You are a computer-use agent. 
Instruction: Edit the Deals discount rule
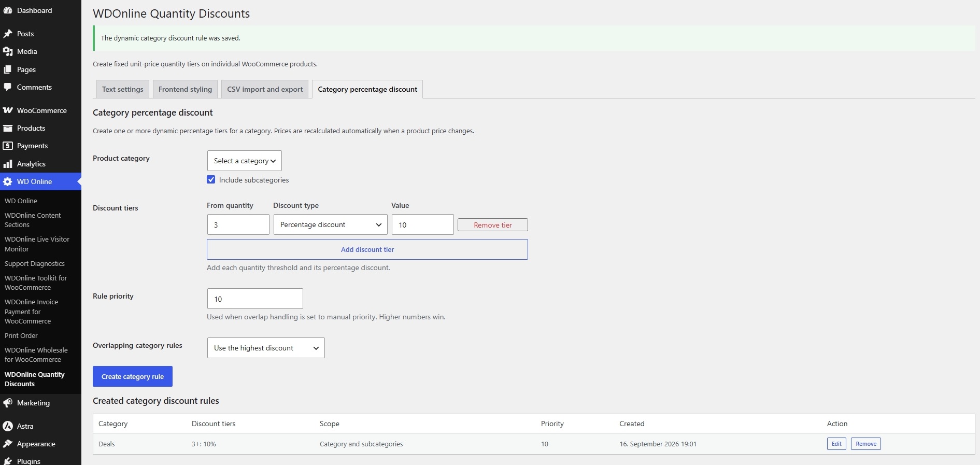click(836, 444)
